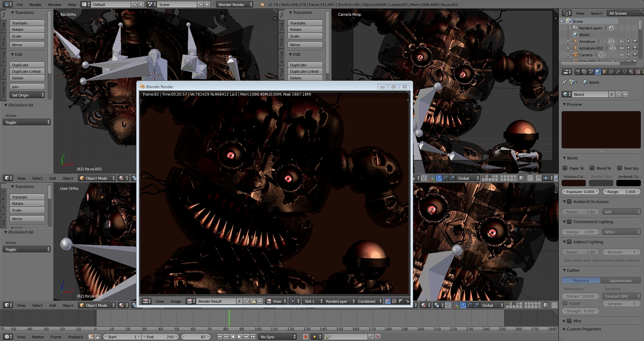Unlink the World datablock with the X icon
The width and height of the screenshot is (644, 341).
click(x=625, y=94)
